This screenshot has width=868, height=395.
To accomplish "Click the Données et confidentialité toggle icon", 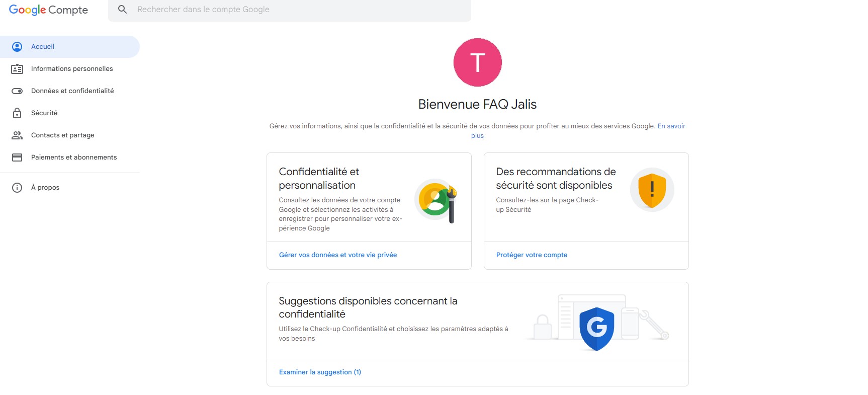I will (17, 91).
